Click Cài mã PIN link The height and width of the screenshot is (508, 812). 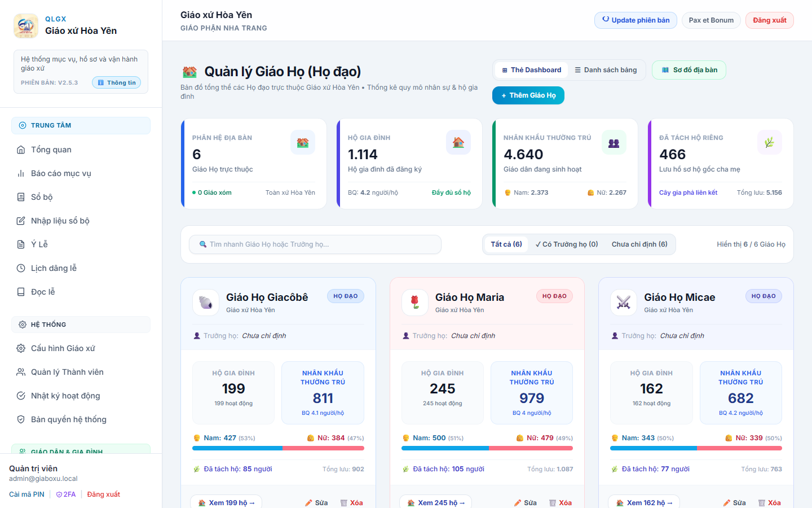pos(27,494)
